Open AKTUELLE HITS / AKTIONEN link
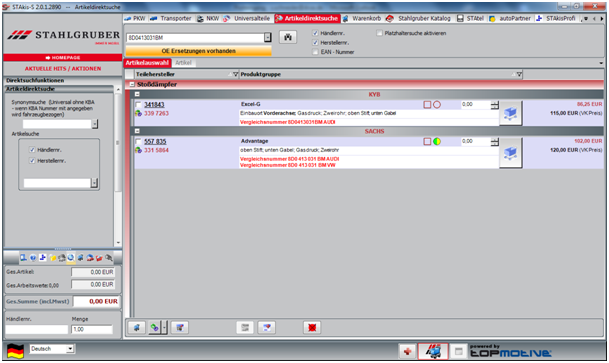 click(63, 68)
